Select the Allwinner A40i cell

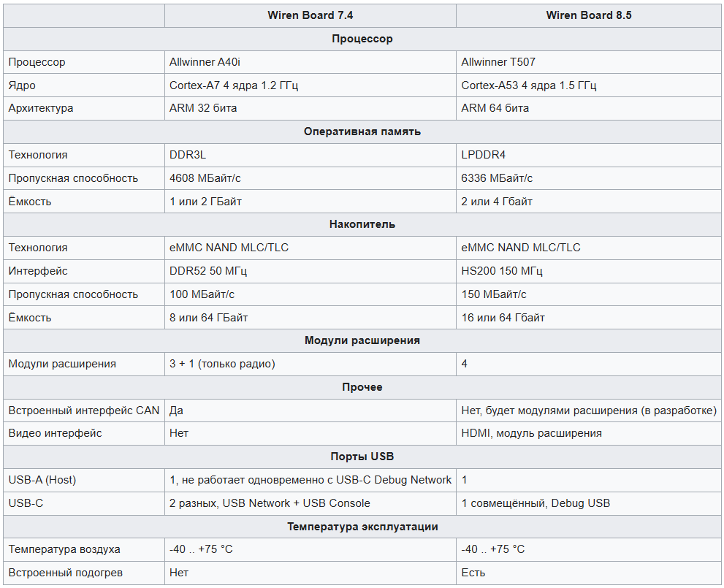310,62
